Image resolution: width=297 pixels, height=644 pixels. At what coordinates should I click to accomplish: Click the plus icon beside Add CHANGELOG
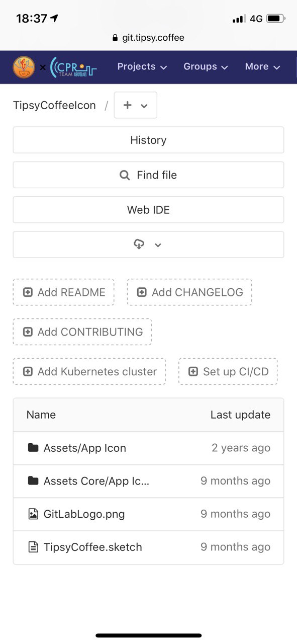tap(142, 292)
